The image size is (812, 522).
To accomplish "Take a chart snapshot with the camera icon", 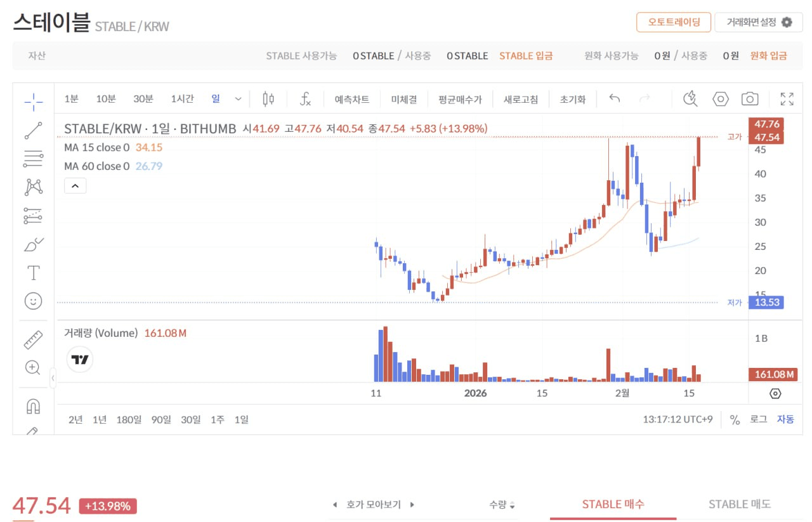I will tap(749, 99).
